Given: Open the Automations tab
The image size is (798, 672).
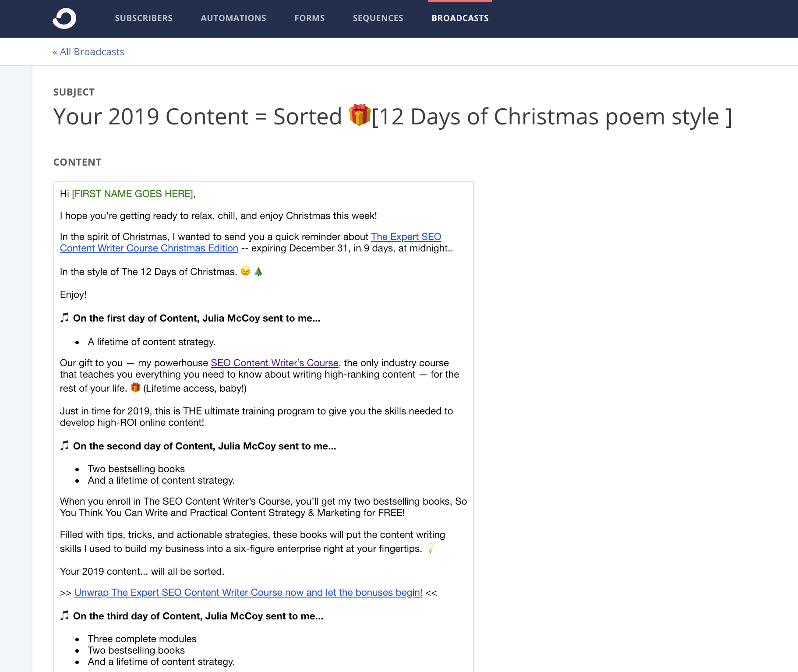Looking at the screenshot, I should tap(233, 18).
